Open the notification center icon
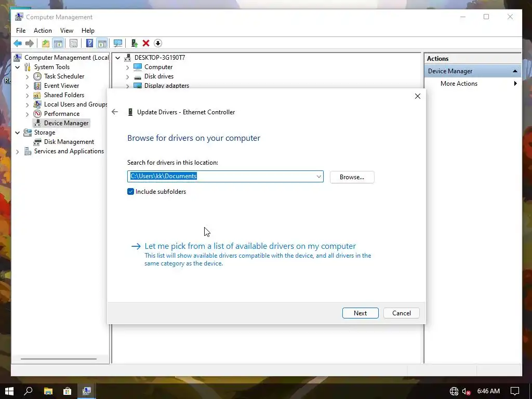Image resolution: width=532 pixels, height=399 pixels. 515,391
